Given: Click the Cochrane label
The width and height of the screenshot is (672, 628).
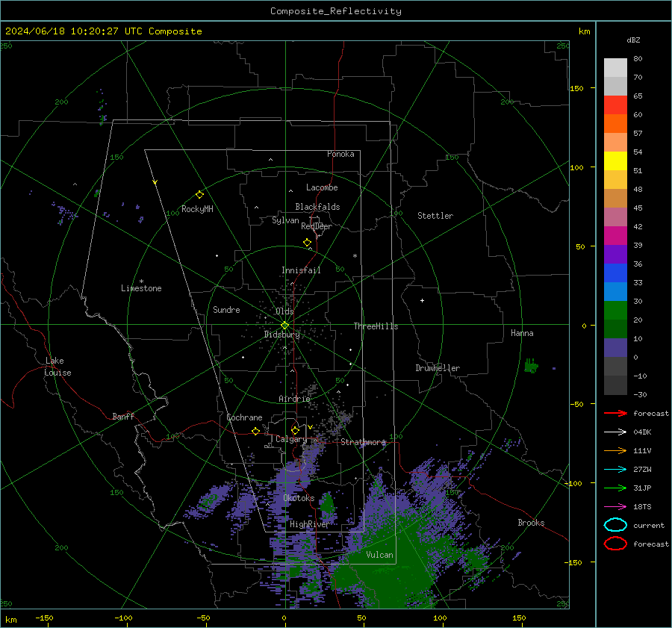Looking at the screenshot, I should [x=244, y=417].
